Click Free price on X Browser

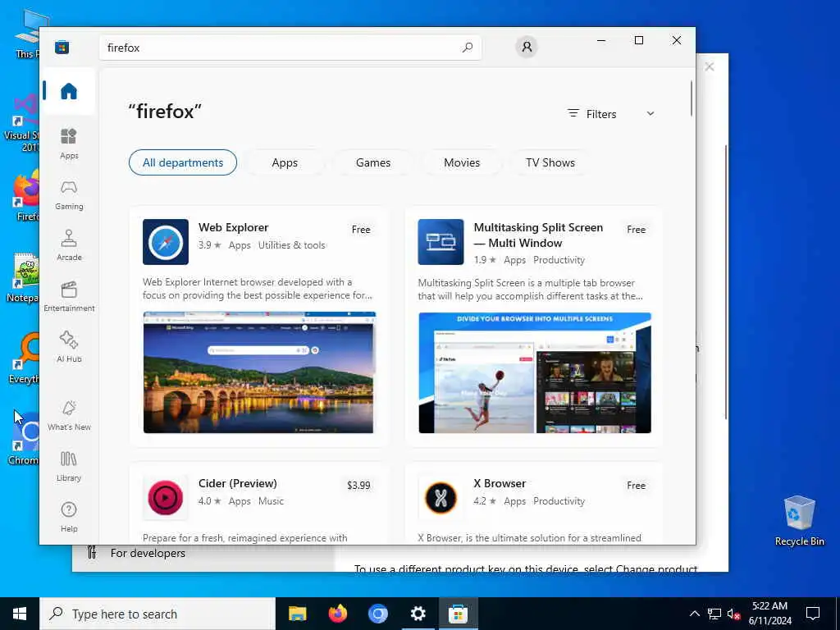point(637,486)
